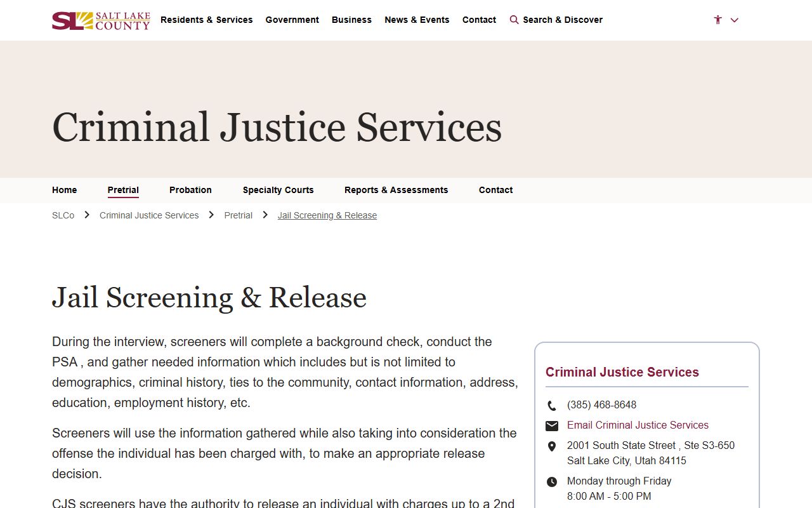Select Contact in the top navigation
This screenshot has height=508, width=812.
point(479,20)
